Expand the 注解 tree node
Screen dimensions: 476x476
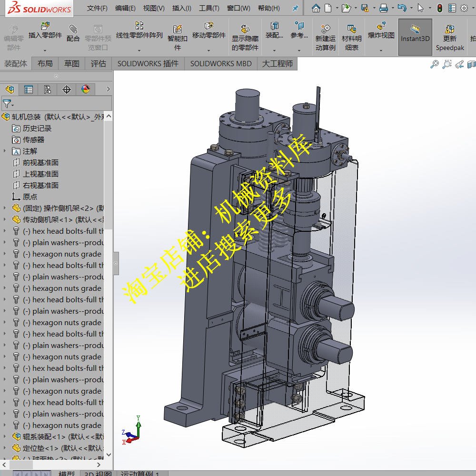click(5, 151)
